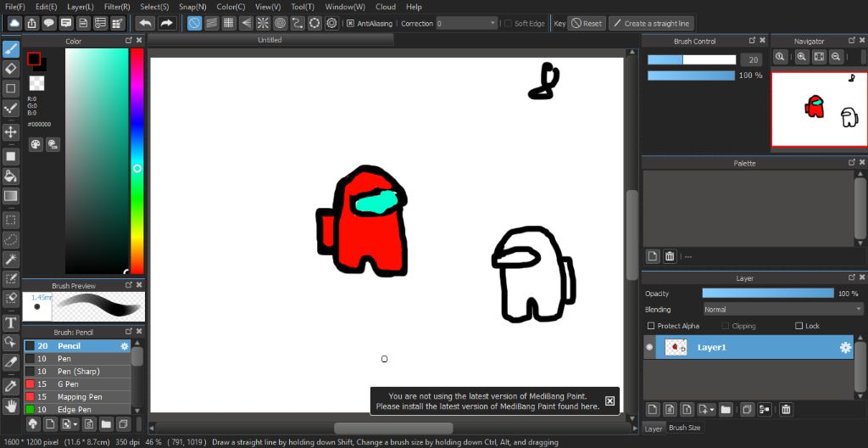
Task: Select the Dot tool below the eraser
Action: click(x=11, y=88)
